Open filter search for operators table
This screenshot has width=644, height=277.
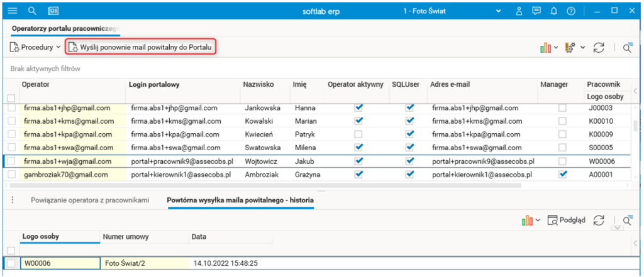click(x=627, y=47)
